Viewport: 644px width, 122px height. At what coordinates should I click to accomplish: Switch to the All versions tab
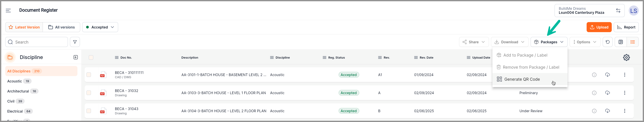(x=62, y=27)
